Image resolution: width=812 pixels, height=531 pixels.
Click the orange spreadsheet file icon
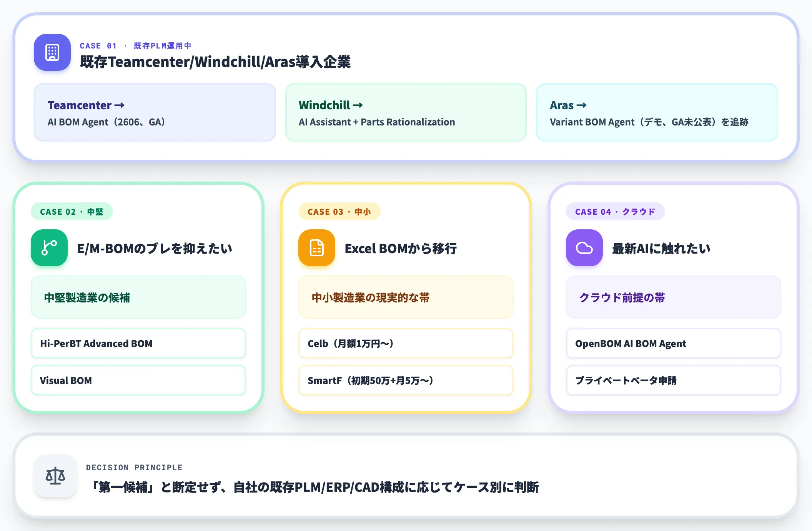pyautogui.click(x=317, y=248)
